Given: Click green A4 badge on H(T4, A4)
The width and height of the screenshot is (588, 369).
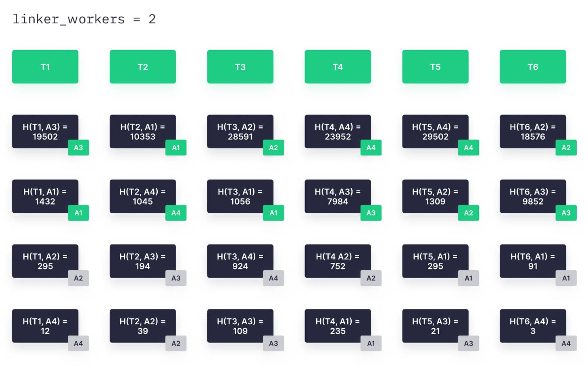Looking at the screenshot, I should pos(371,147).
